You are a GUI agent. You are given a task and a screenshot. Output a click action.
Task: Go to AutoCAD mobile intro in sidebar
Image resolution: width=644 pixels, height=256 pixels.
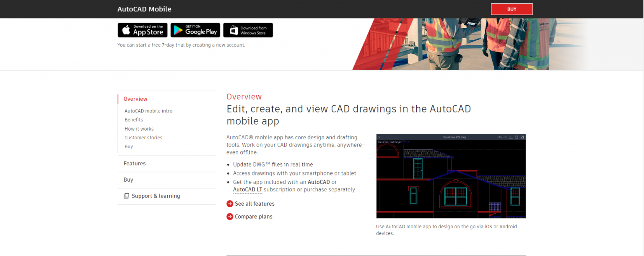pyautogui.click(x=148, y=111)
